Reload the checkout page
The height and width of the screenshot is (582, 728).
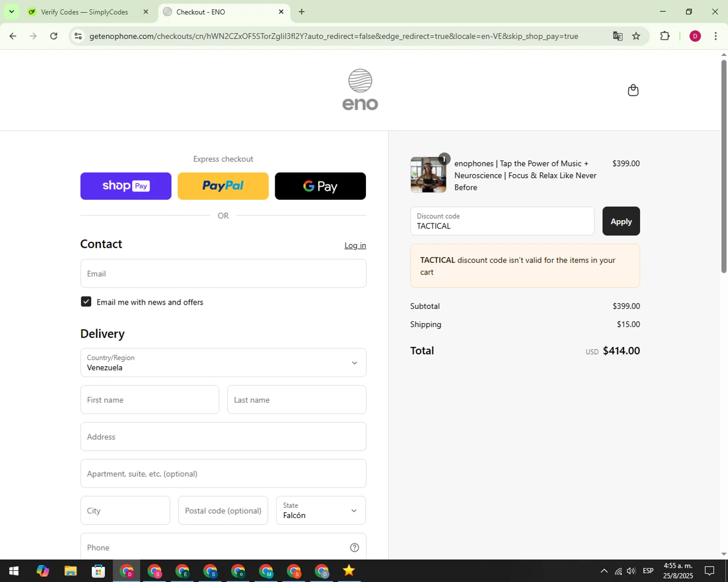pos(54,36)
